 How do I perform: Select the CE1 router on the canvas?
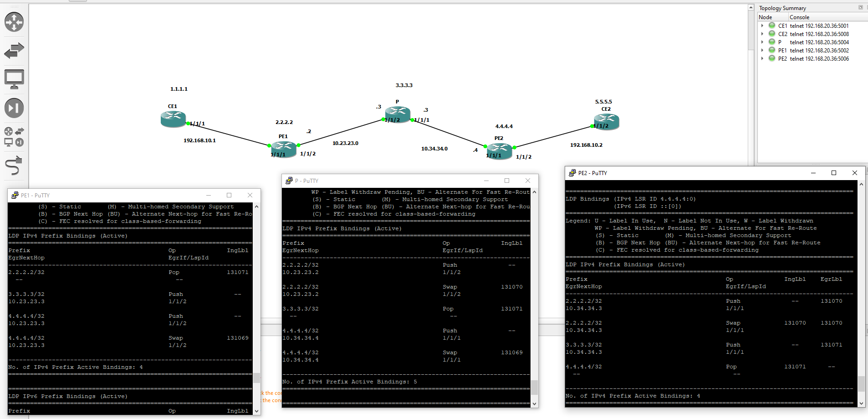pos(173,119)
